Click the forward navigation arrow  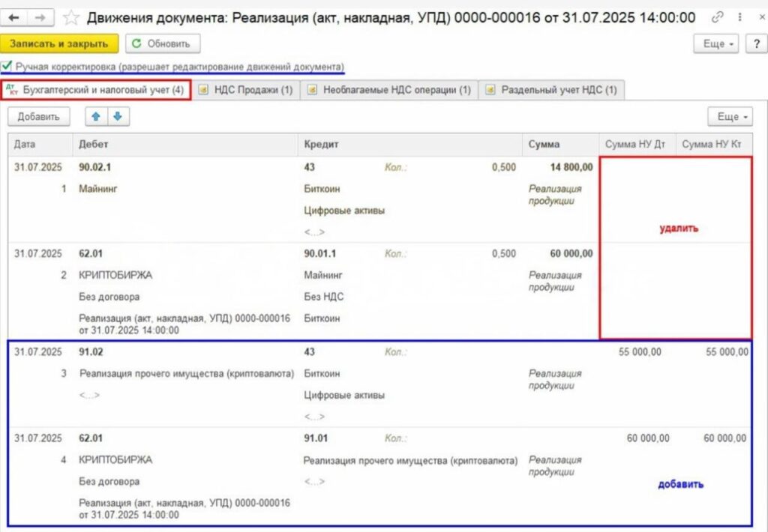[40, 16]
